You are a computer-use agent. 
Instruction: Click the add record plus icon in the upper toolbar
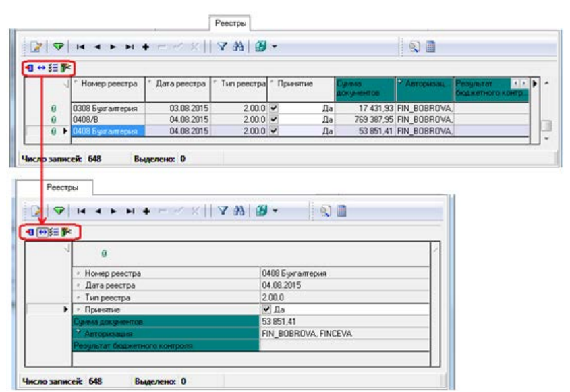pyautogui.click(x=144, y=47)
